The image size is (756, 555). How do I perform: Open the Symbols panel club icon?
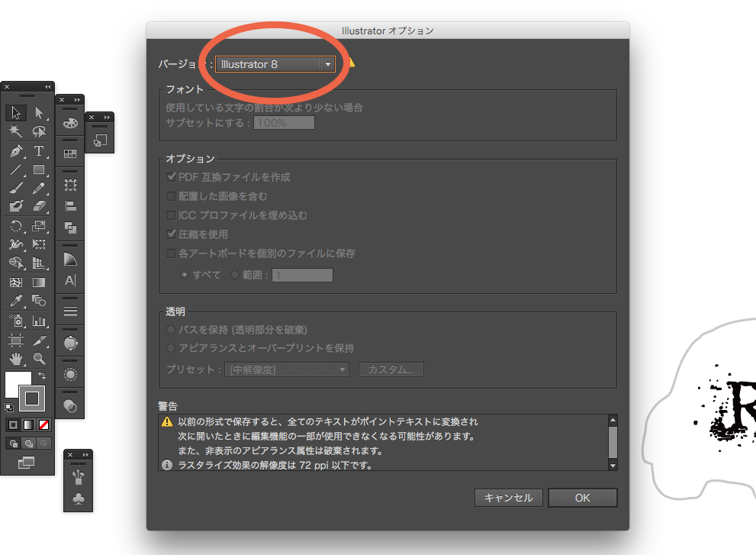[78, 499]
